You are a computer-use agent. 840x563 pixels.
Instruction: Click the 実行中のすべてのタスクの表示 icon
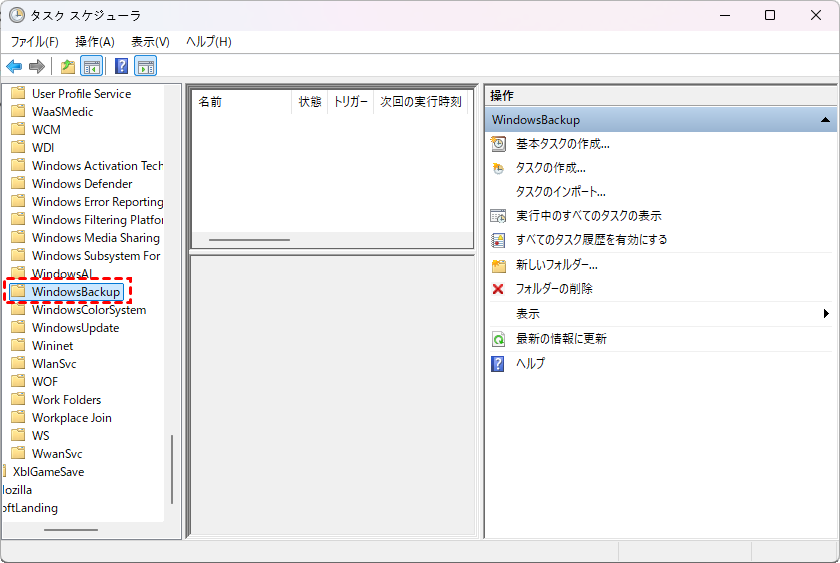point(499,216)
